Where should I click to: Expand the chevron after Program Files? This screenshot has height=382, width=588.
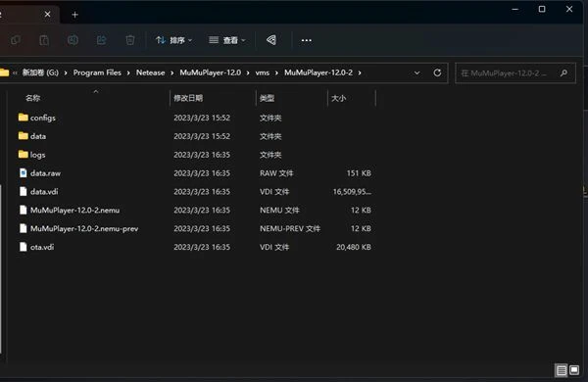(128, 72)
